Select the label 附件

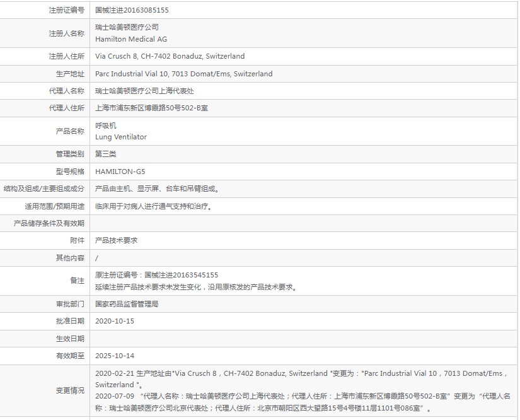pos(78,240)
